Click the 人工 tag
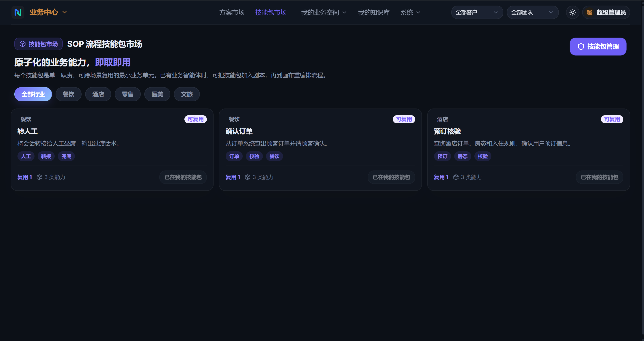 (26, 156)
